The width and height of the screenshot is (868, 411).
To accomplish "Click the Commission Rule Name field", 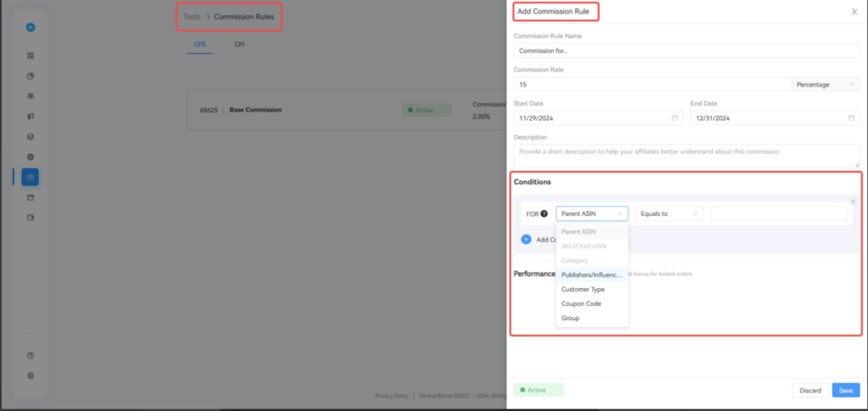I will pos(686,51).
